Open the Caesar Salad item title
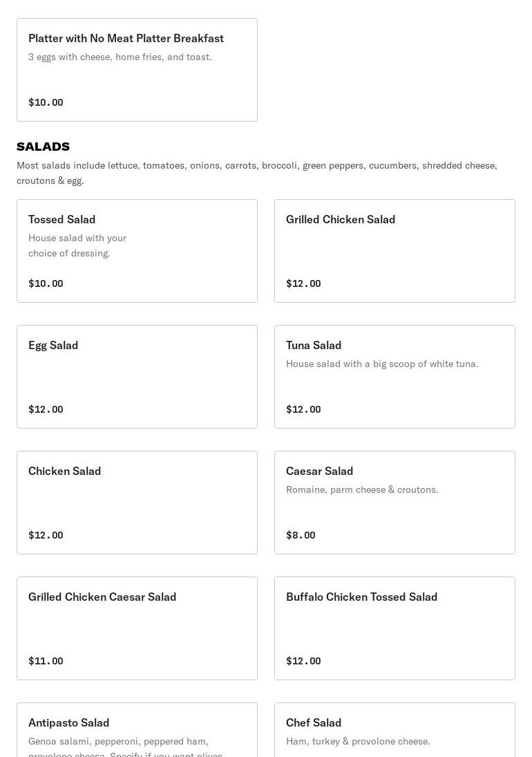The width and height of the screenshot is (532, 757). 319,471
